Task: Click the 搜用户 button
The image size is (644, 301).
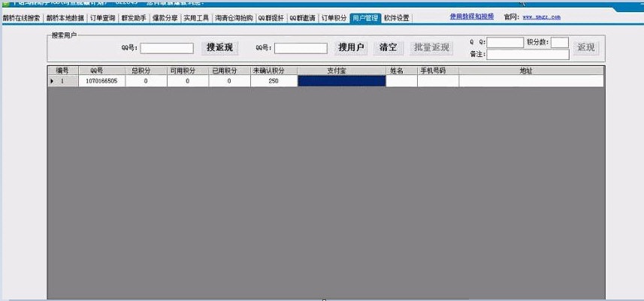Action: click(x=351, y=48)
